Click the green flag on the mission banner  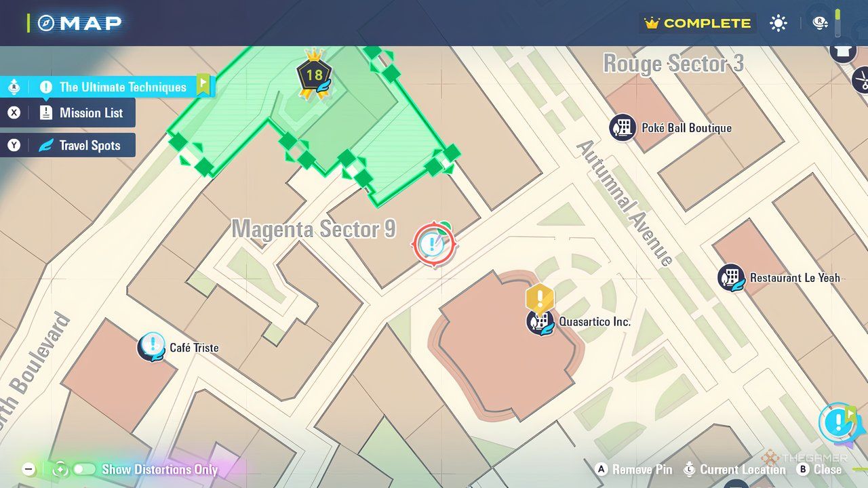pyautogui.click(x=203, y=85)
